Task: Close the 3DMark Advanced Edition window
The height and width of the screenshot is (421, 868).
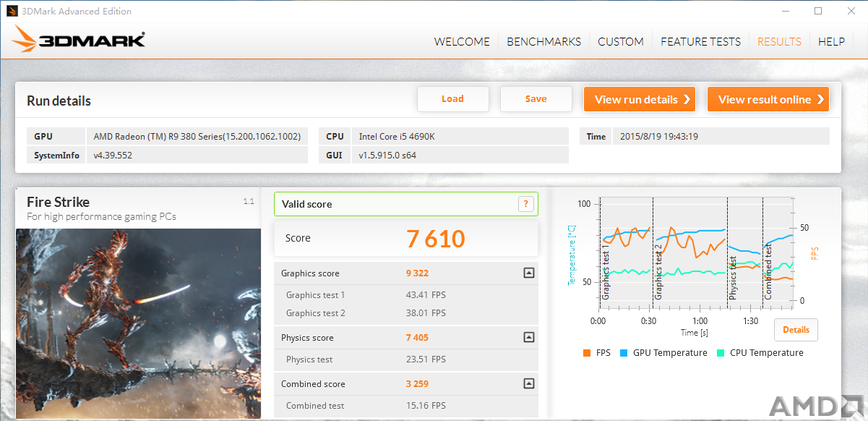Action: (x=850, y=11)
